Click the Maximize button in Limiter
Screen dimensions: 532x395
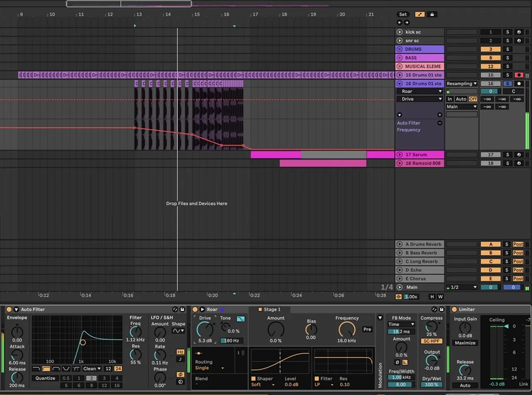(465, 343)
